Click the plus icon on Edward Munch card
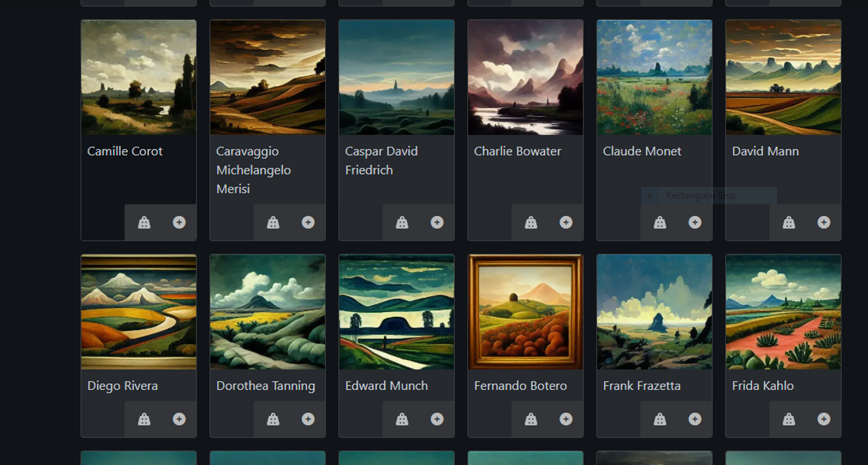Image resolution: width=868 pixels, height=465 pixels. 437,419
